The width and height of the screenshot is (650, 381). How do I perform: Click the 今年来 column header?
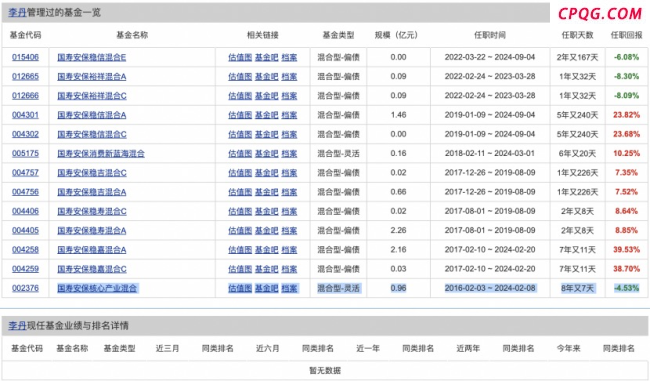click(x=568, y=349)
